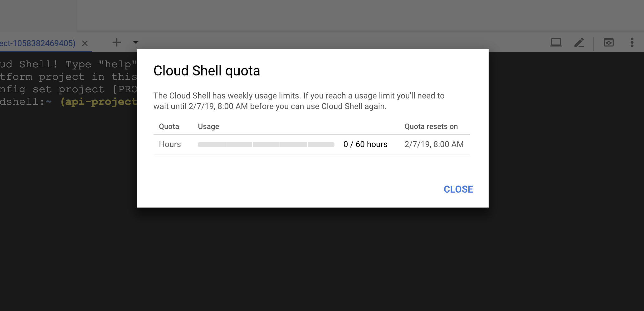The height and width of the screenshot is (311, 644).
Task: Click the Quota column header
Action: tap(169, 127)
